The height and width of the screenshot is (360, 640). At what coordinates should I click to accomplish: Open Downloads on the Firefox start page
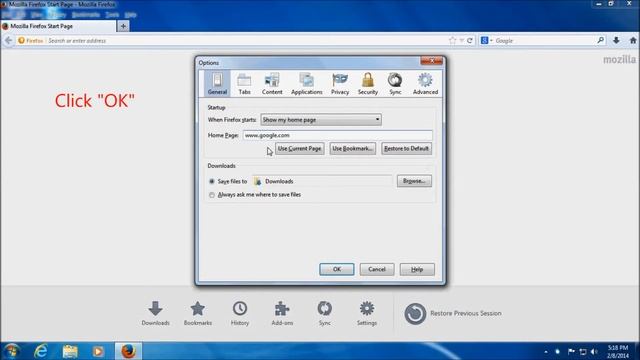[156, 313]
